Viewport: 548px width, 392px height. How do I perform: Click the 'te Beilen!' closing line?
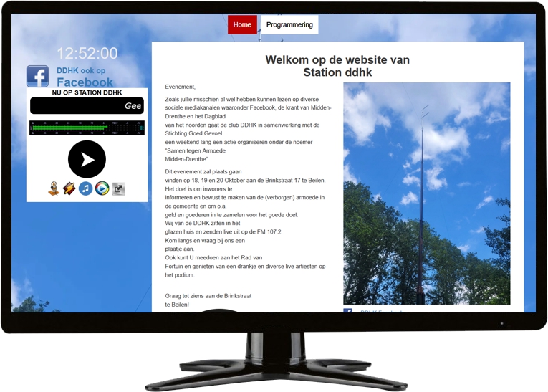(x=177, y=305)
